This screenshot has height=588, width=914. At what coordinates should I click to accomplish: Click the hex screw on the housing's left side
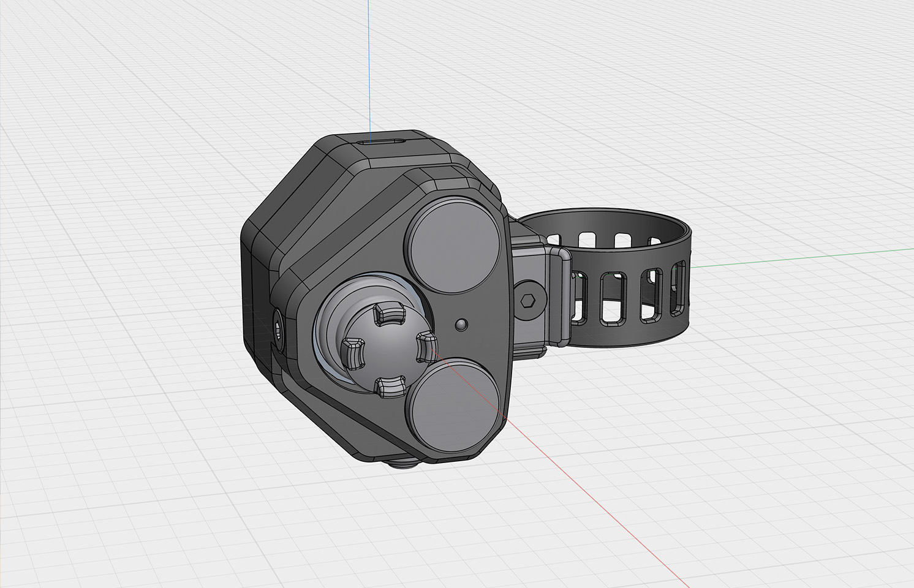(x=277, y=331)
